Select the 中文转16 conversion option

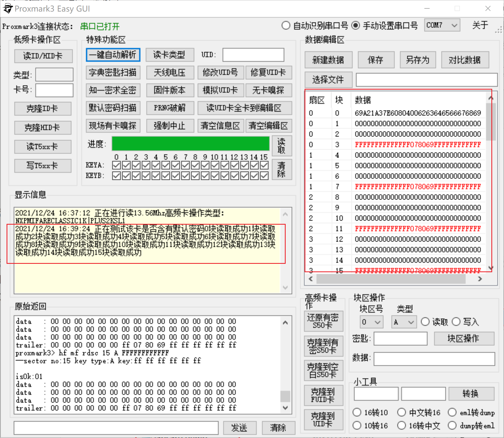402,412
